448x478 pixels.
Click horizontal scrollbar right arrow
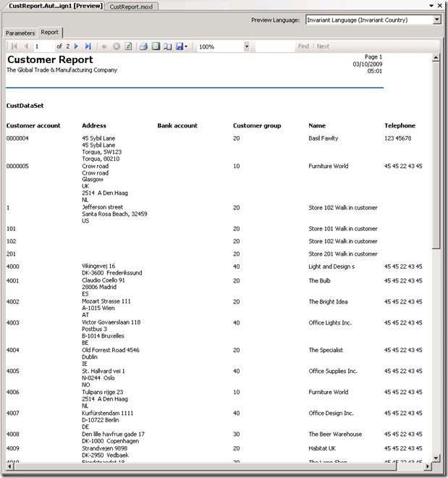(428, 466)
